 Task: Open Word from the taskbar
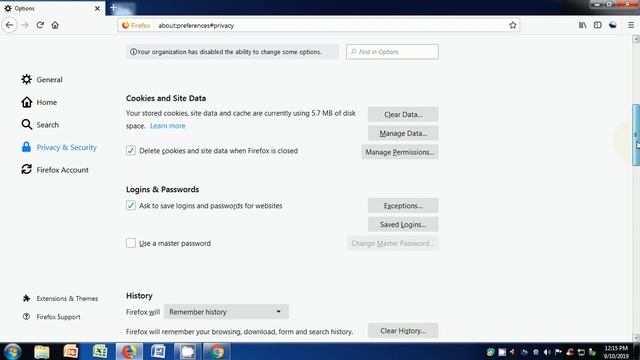(158, 351)
